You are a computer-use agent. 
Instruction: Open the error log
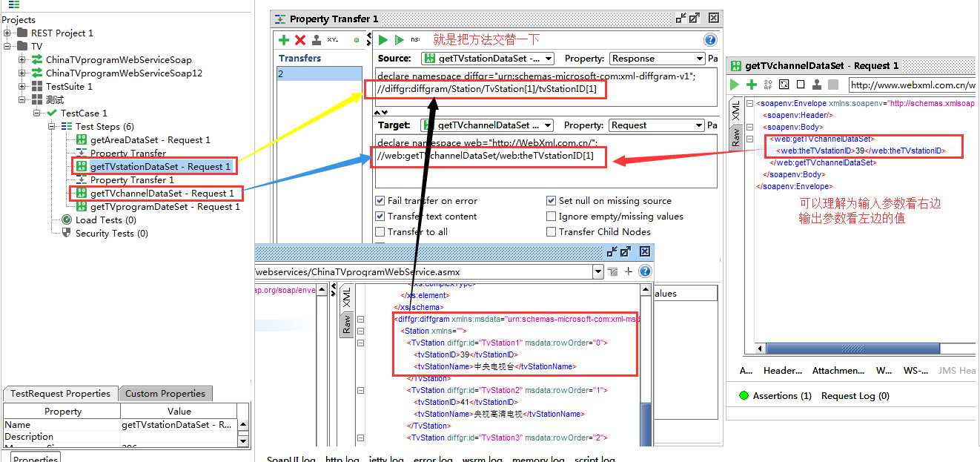433,459
